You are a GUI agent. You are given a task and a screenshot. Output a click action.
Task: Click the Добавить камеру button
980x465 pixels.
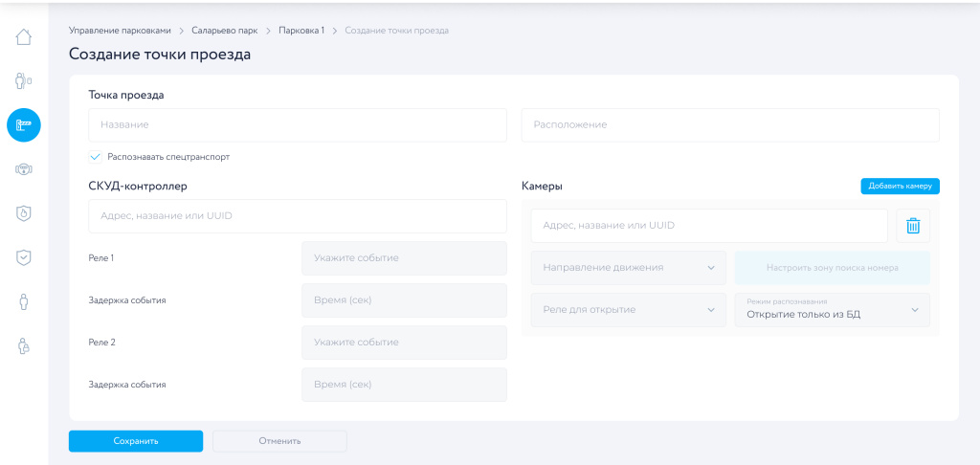[900, 187]
